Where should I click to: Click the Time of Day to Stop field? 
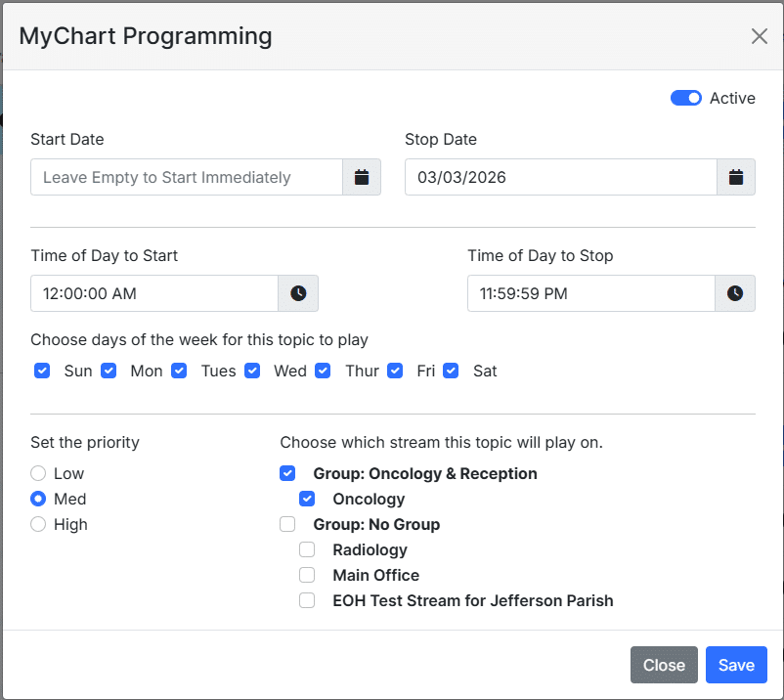pos(590,293)
